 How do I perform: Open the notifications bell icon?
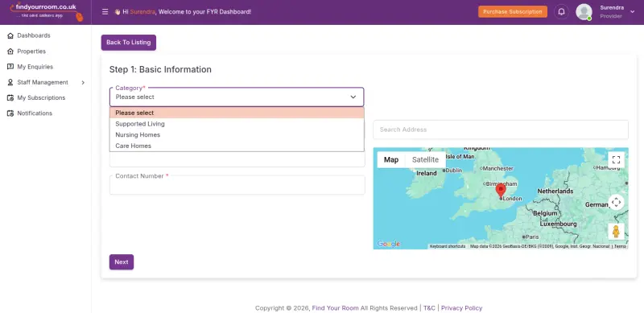(x=561, y=12)
